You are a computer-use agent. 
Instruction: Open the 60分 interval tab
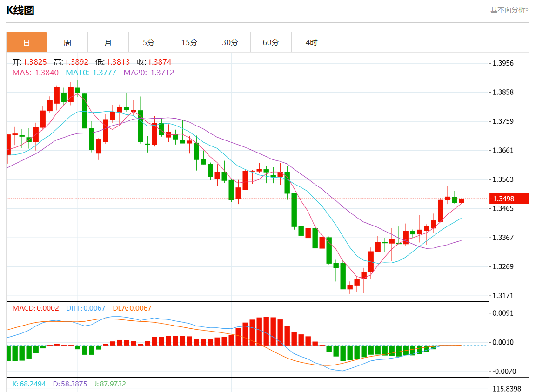tap(271, 42)
